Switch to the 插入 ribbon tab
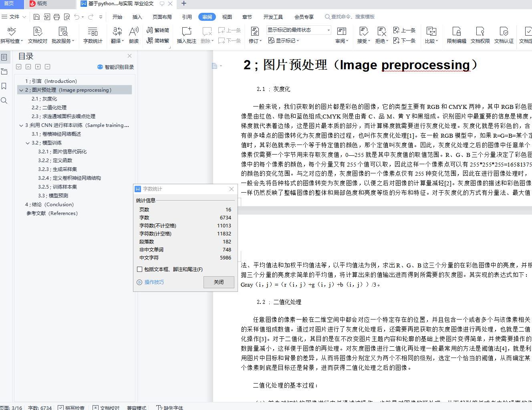The height and width of the screenshot is (410, 532). [137, 17]
